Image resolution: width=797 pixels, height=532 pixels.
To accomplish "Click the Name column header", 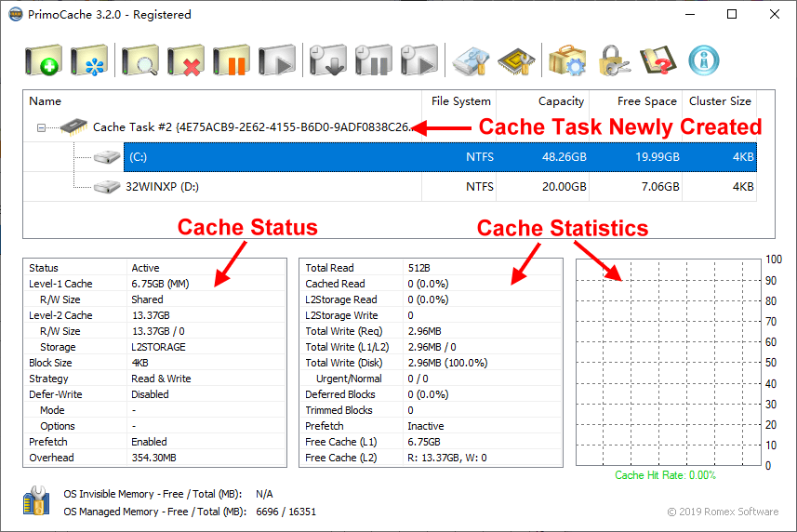I will click(x=222, y=101).
